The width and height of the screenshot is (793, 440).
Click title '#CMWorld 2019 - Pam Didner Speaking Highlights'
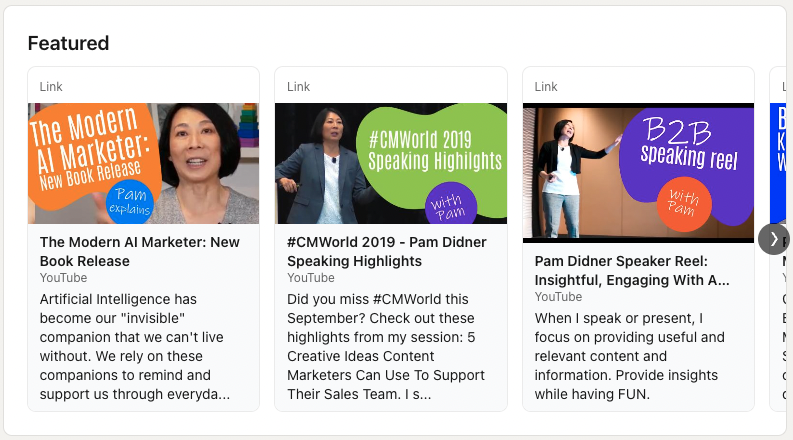[386, 251]
